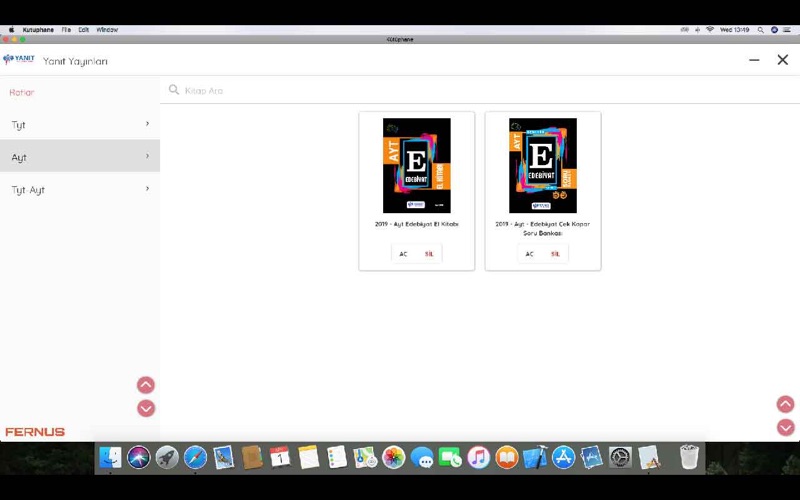
Task: Click the Wi-Fi status icon
Action: pos(710,30)
